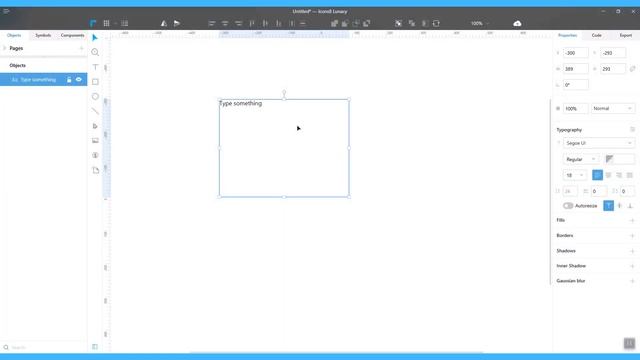This screenshot has height=360, width=640.
Task: Toggle the pixel grid icon
Action: [x=106, y=23]
